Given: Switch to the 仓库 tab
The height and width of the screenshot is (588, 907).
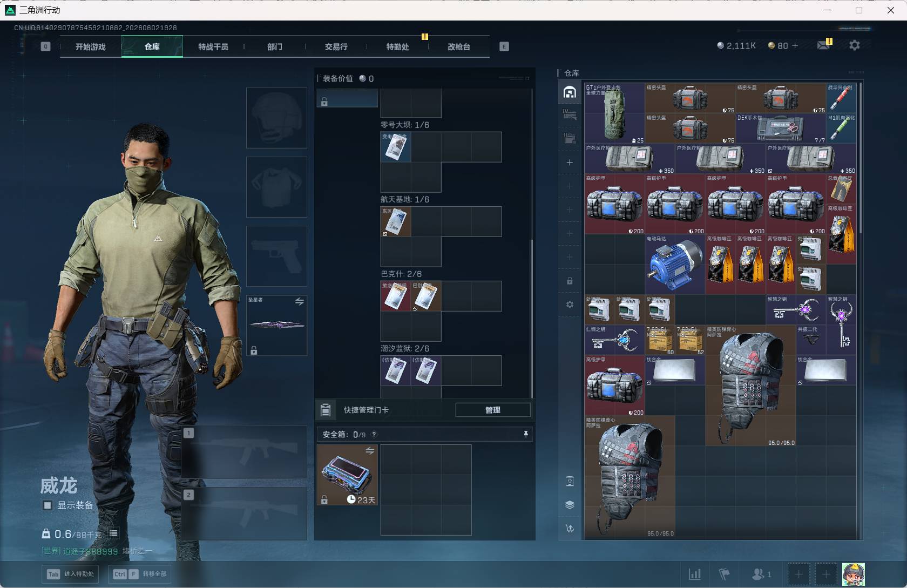Looking at the screenshot, I should 152,46.
